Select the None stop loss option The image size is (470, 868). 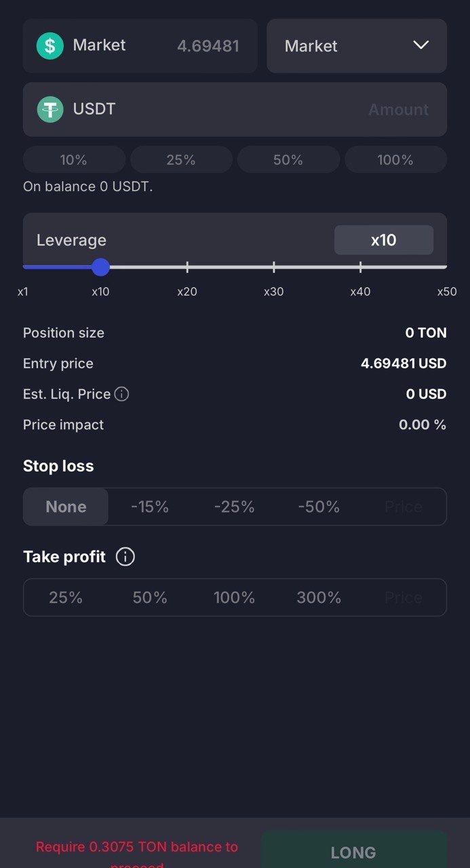click(66, 507)
